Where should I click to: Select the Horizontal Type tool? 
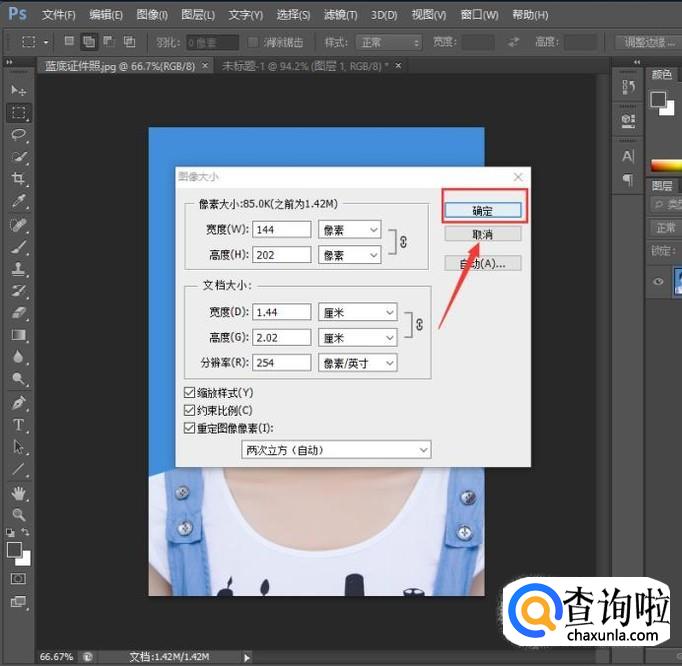click(18, 425)
